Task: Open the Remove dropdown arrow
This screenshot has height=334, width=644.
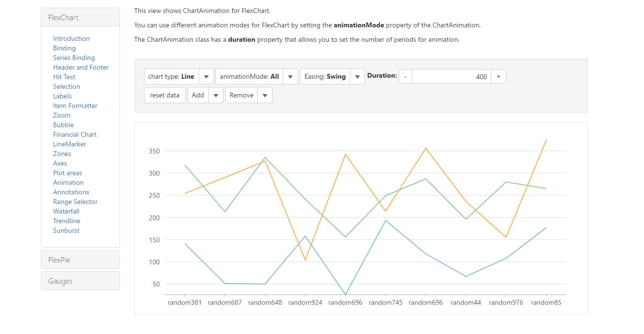Action: 264,95
